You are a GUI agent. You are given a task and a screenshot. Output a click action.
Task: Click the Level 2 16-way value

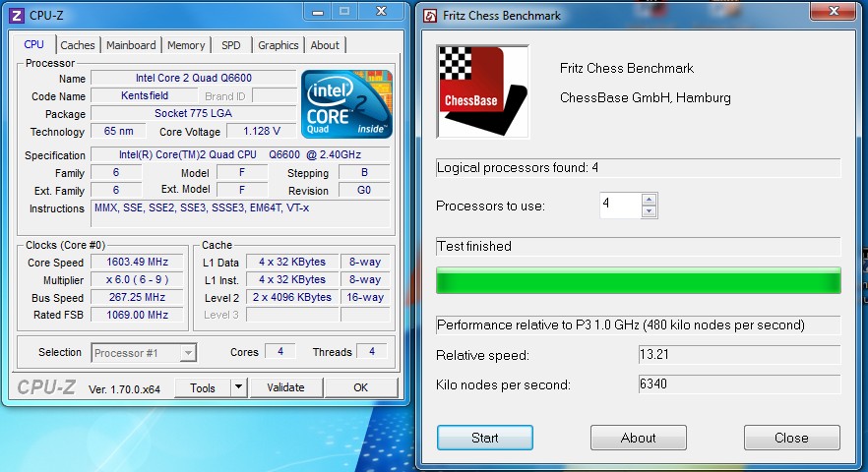365,297
